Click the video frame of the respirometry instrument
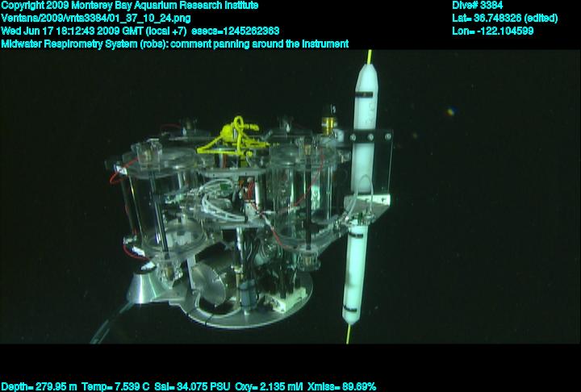The image size is (581, 392). [x=290, y=197]
